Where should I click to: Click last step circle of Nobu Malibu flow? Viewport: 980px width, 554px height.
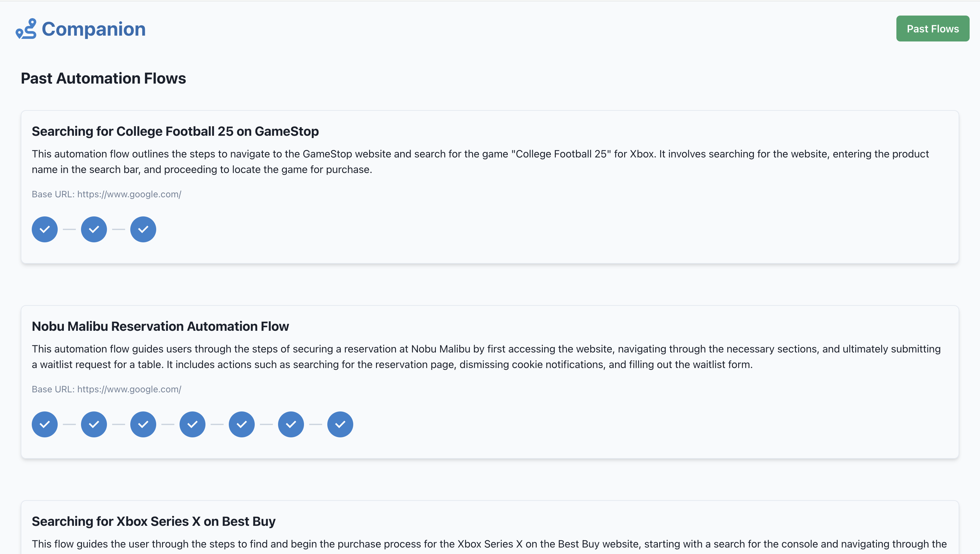click(x=340, y=424)
